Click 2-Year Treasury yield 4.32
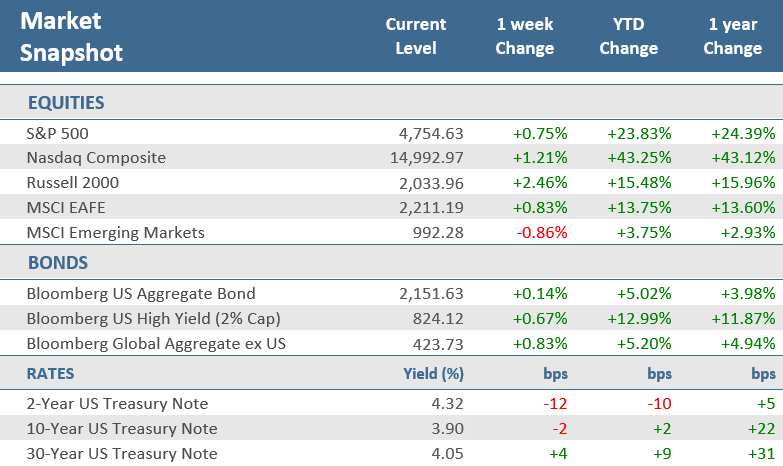 (447, 404)
